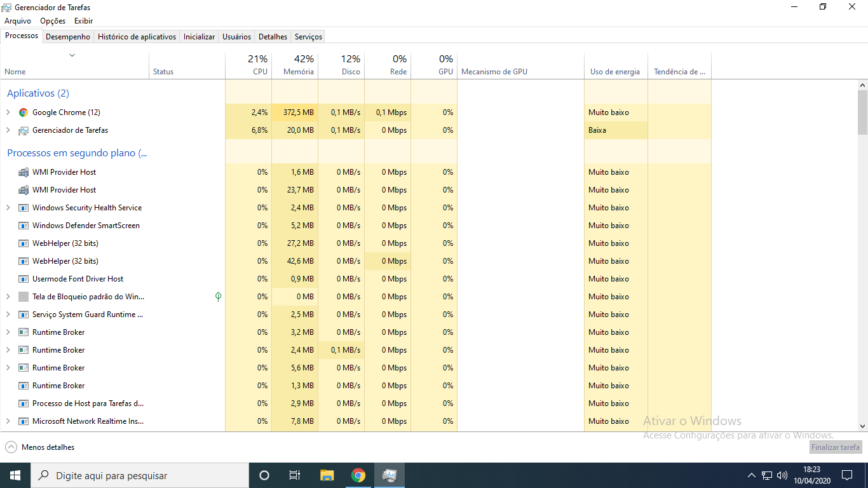The height and width of the screenshot is (488, 868).
Task: Sort by the Status column header
Action: point(187,65)
